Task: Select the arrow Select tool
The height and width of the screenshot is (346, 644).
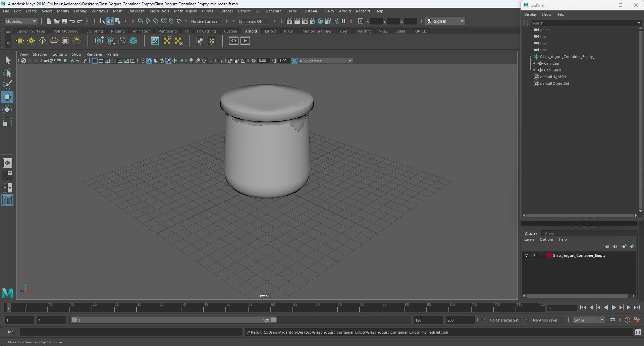Action: pyautogui.click(x=7, y=60)
